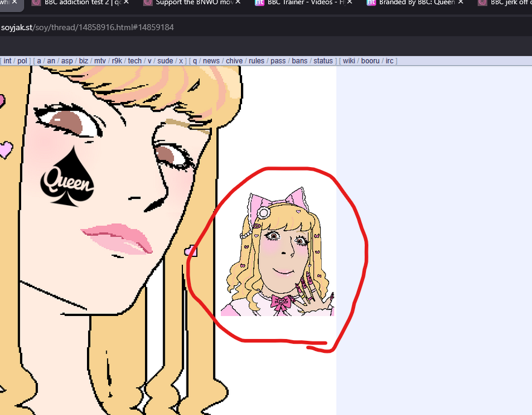Image resolution: width=532 pixels, height=415 pixels.
Task: Go to the tech board link
Action: (x=135, y=61)
